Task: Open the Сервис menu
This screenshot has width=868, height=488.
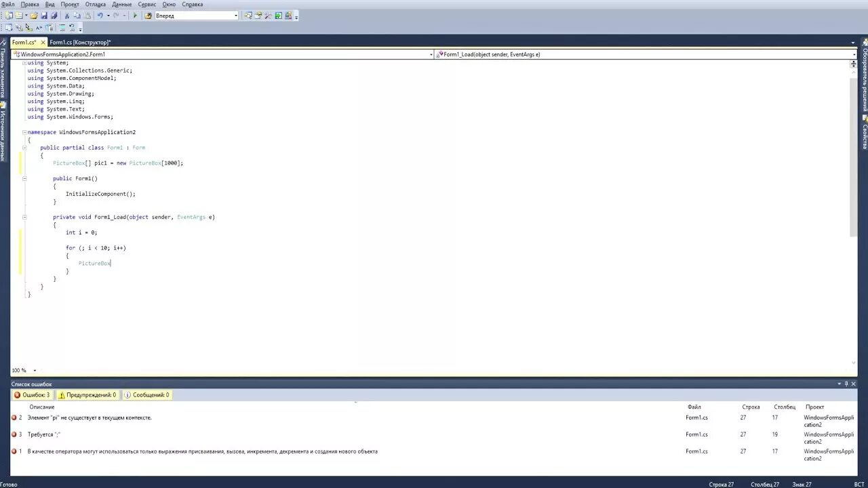Action: pyautogui.click(x=147, y=4)
